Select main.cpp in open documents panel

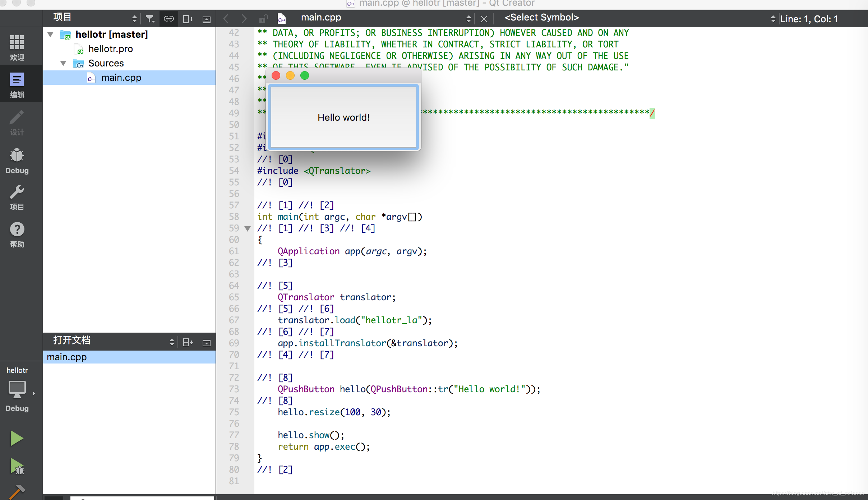pos(67,356)
